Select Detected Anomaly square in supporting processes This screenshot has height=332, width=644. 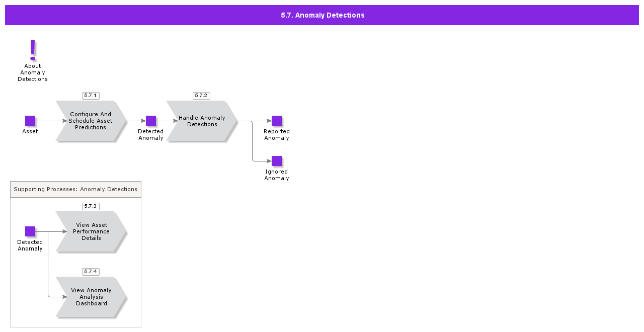tap(30, 231)
